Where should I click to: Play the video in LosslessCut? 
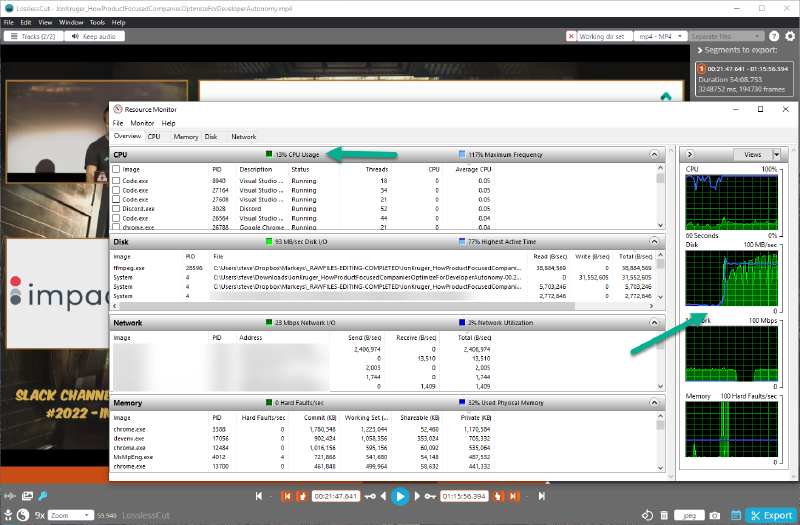[x=400, y=496]
